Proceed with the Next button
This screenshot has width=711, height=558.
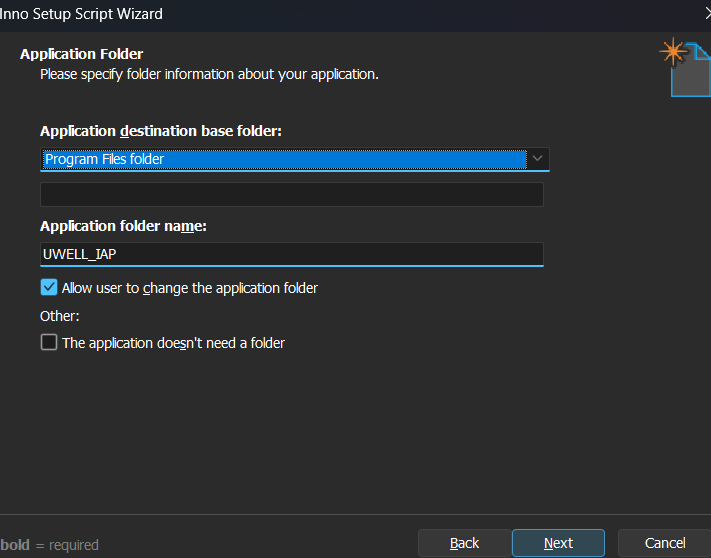coord(558,543)
